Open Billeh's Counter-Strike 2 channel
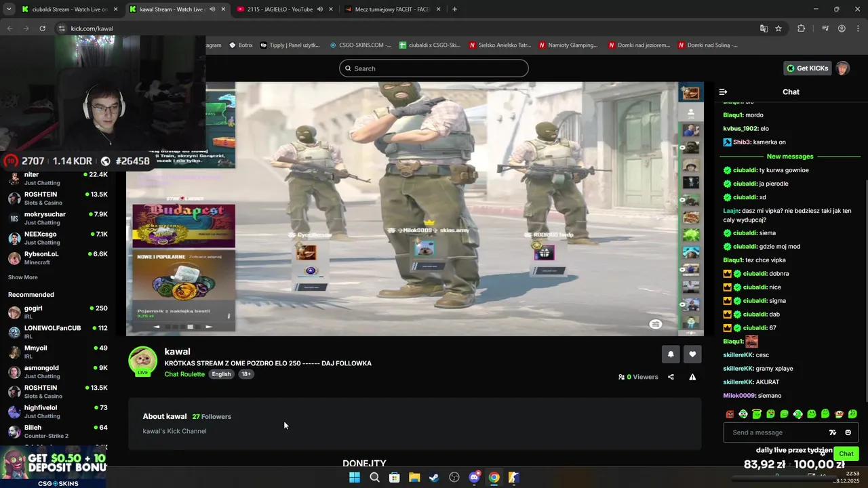 tap(58, 431)
